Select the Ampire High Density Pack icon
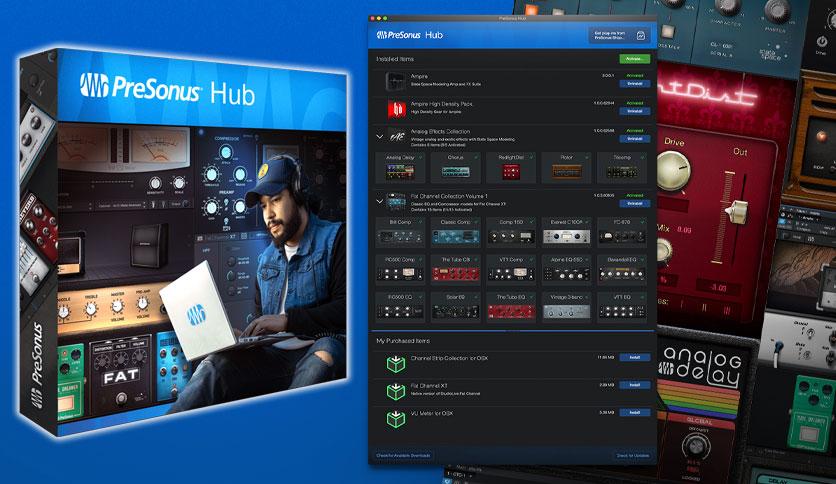 pyautogui.click(x=396, y=109)
